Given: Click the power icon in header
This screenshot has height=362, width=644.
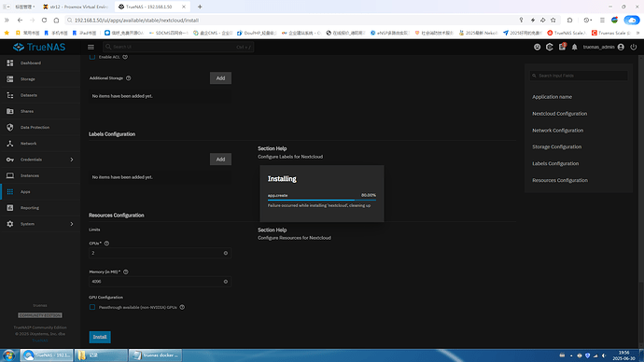Looking at the screenshot, I should pos(634,48).
